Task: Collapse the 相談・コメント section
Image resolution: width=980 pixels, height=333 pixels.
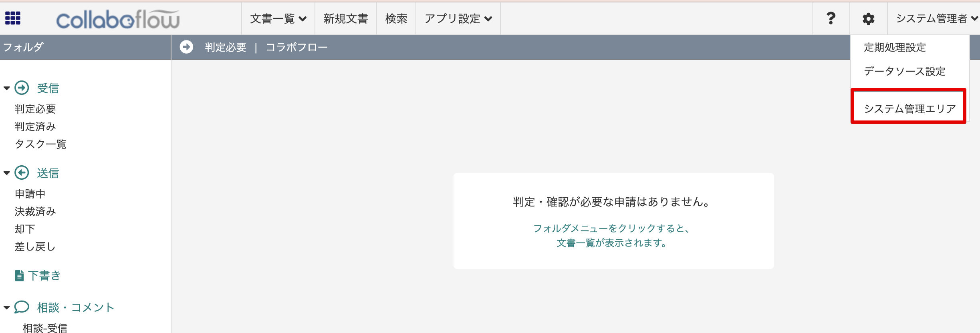Action: [x=7, y=307]
